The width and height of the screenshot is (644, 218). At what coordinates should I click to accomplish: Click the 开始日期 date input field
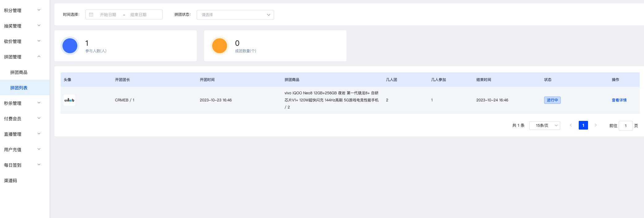pyautogui.click(x=108, y=15)
